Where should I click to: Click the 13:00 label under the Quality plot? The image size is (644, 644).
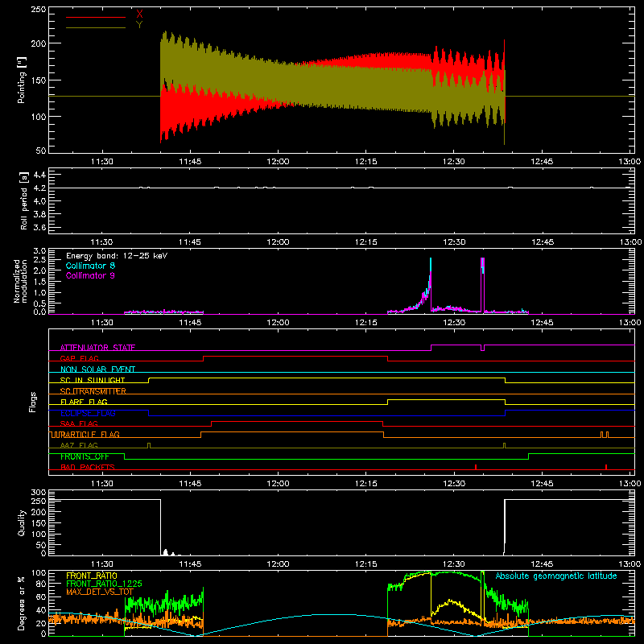[x=630, y=564]
